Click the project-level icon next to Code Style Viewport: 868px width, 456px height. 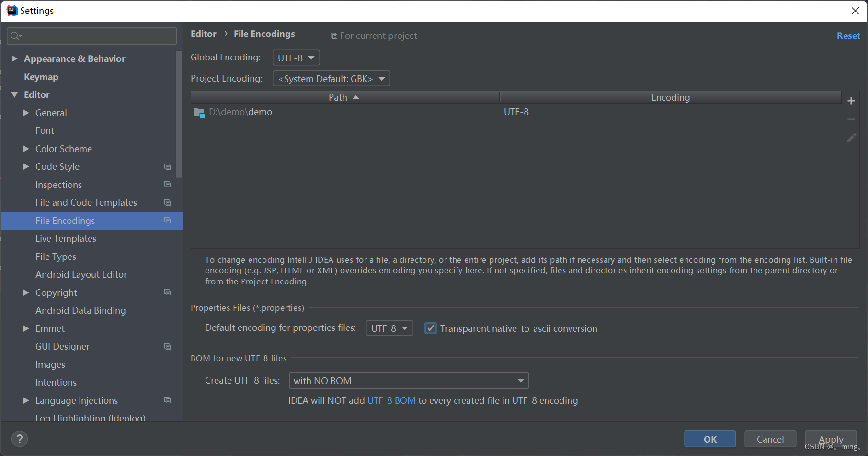pos(167,167)
